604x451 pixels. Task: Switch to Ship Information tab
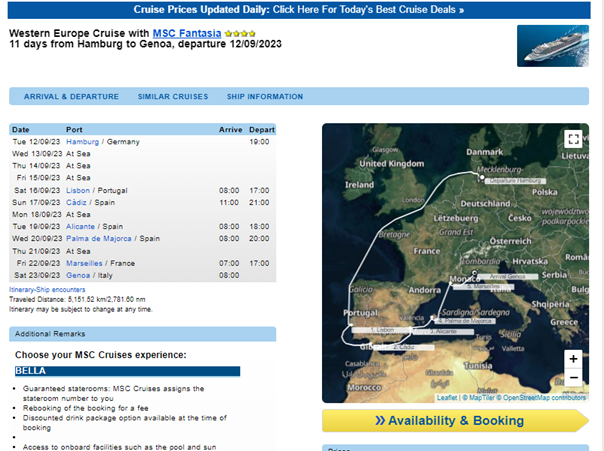(x=265, y=97)
